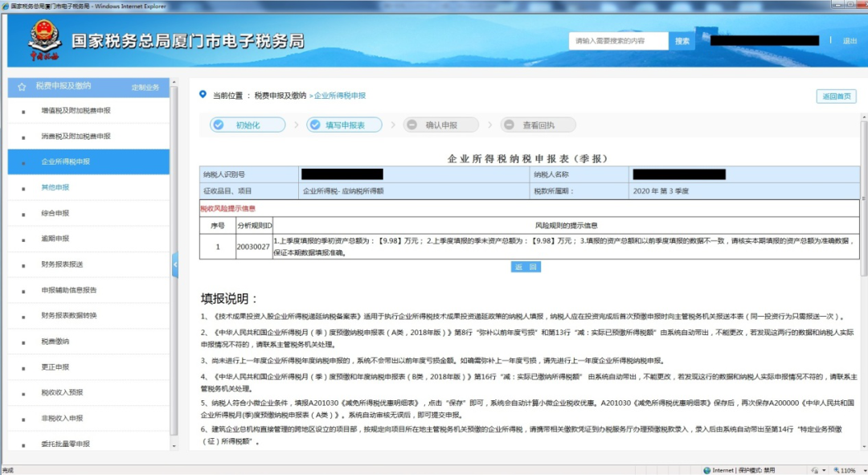
Task: Click the 税收风险提示信息 red heading
Action: [228, 209]
